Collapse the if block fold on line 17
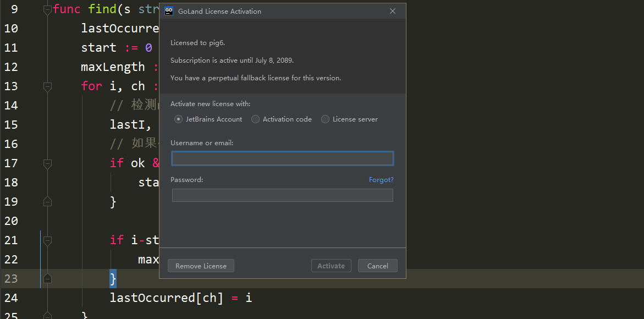Screen dimensions: 644x319 coord(48,163)
